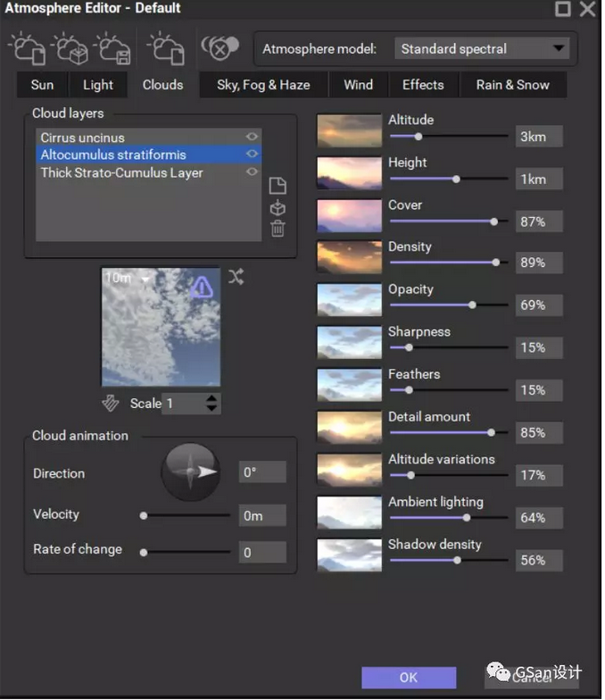Select Thick Strato-Cumulus Layer row
The width and height of the screenshot is (605, 700).
[148, 172]
